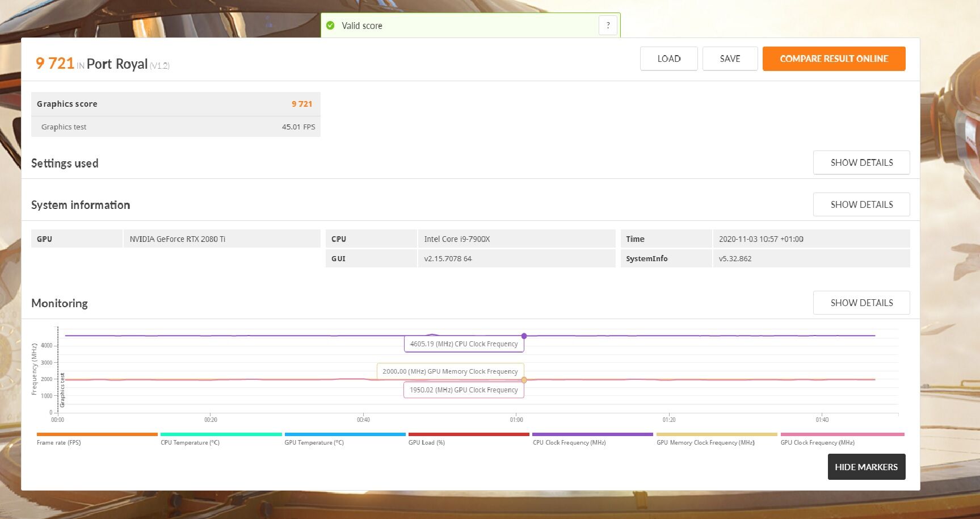Click the Graphics test label
The width and height of the screenshot is (980, 519).
click(x=64, y=127)
